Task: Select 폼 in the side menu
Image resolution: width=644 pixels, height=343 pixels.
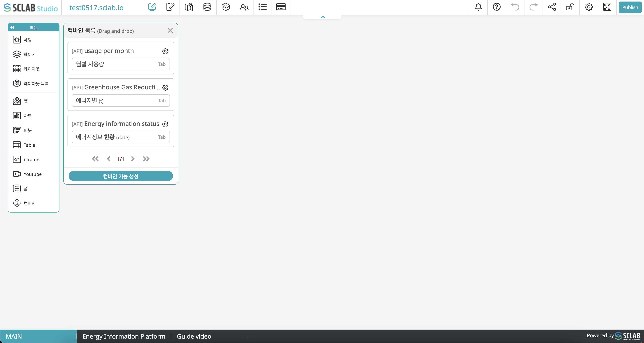Action: [x=34, y=189]
